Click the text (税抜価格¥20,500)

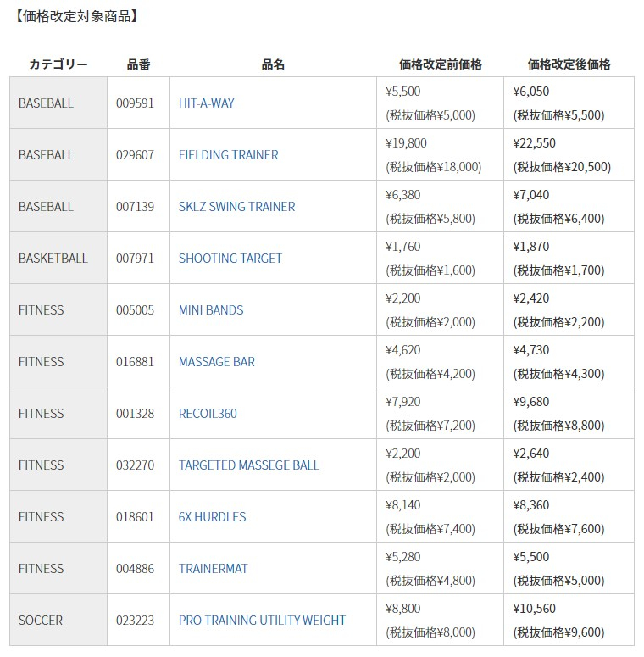[x=562, y=167]
